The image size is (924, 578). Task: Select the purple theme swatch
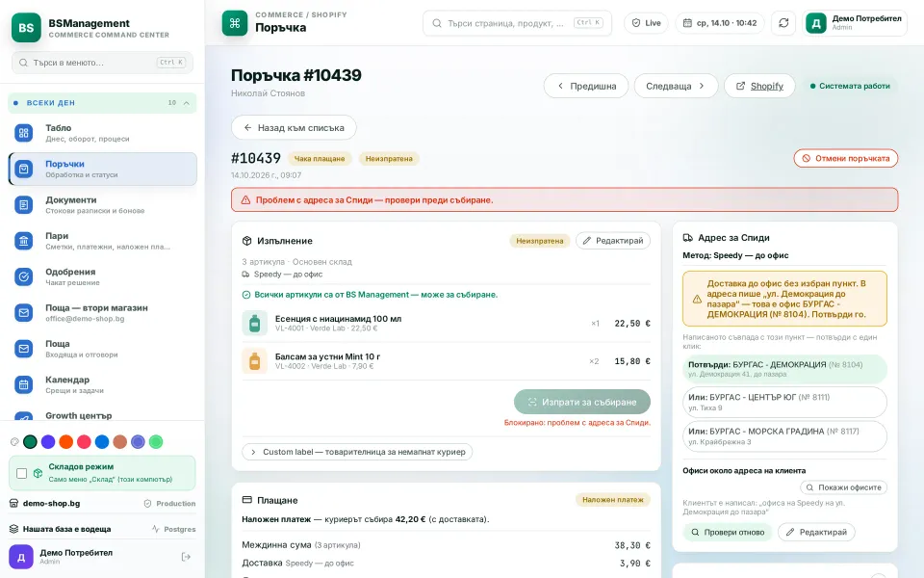[48, 442]
